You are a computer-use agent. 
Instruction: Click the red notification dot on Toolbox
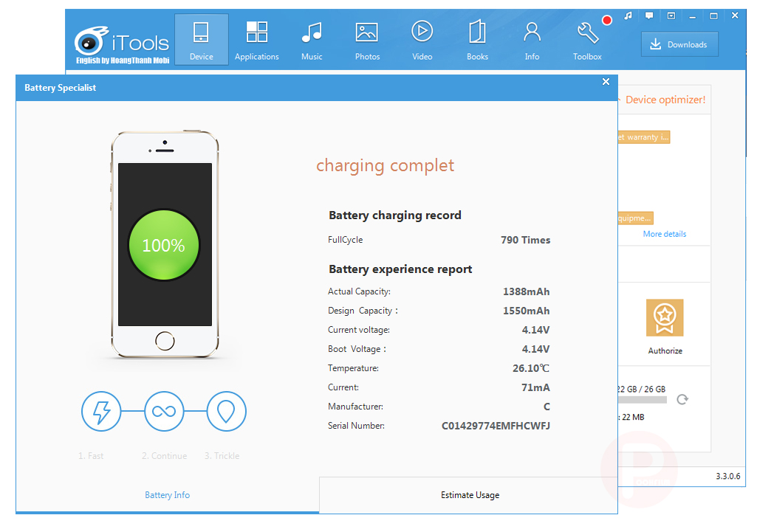(607, 20)
